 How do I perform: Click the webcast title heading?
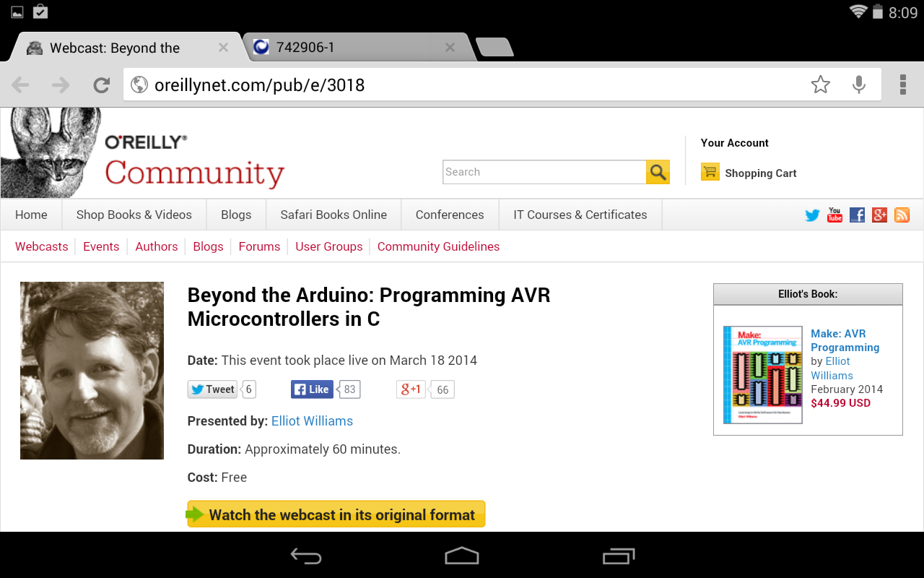tap(369, 307)
